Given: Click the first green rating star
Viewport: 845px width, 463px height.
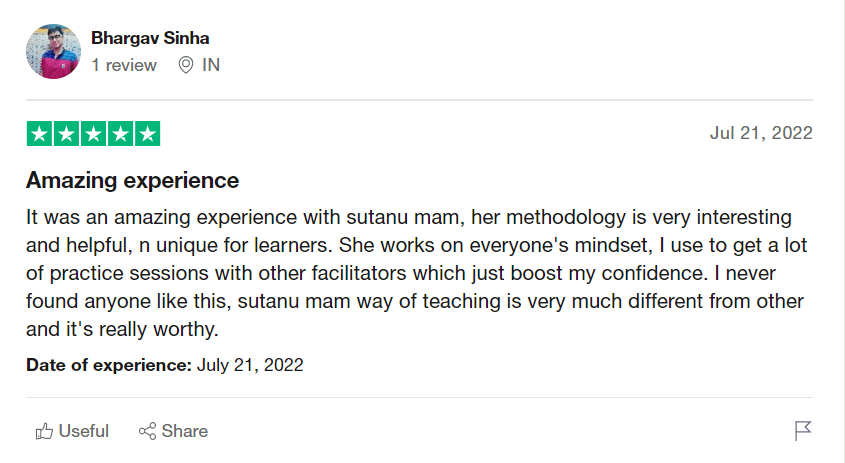Looking at the screenshot, I should (39, 134).
